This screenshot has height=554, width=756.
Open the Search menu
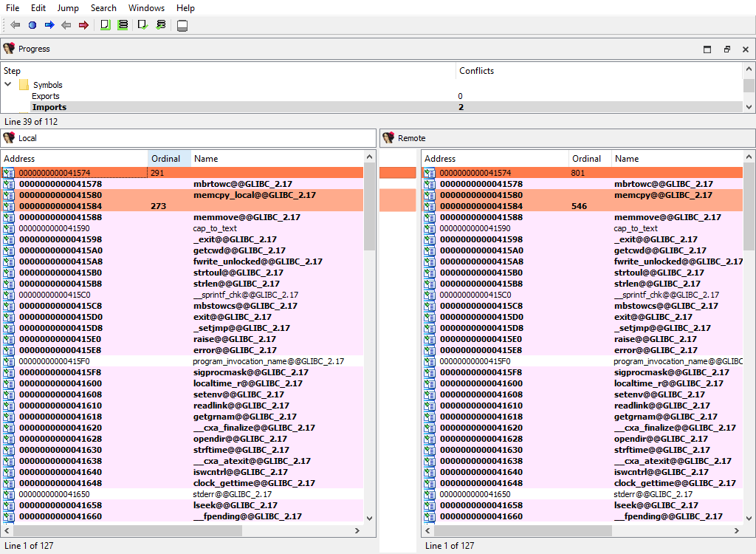tap(103, 8)
